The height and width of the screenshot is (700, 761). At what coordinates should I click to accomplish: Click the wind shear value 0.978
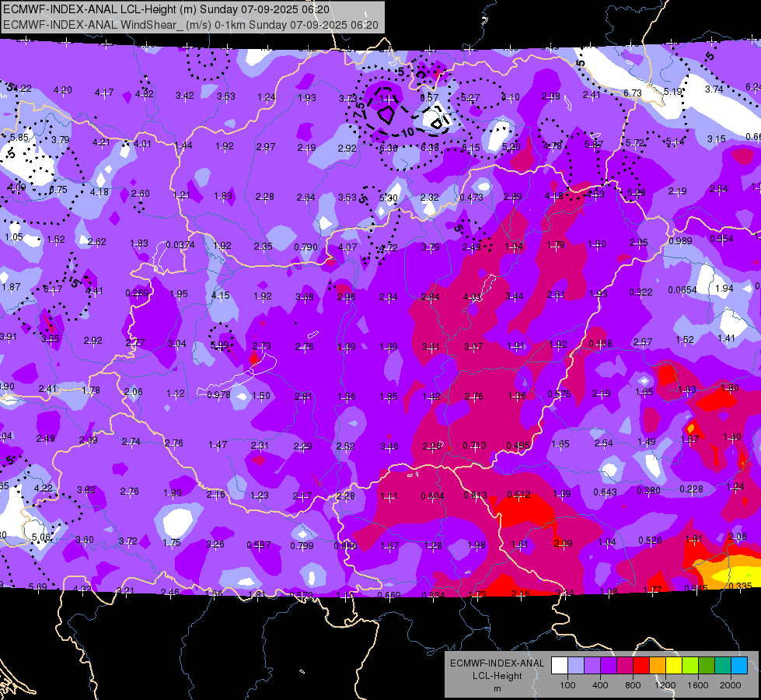pyautogui.click(x=219, y=395)
